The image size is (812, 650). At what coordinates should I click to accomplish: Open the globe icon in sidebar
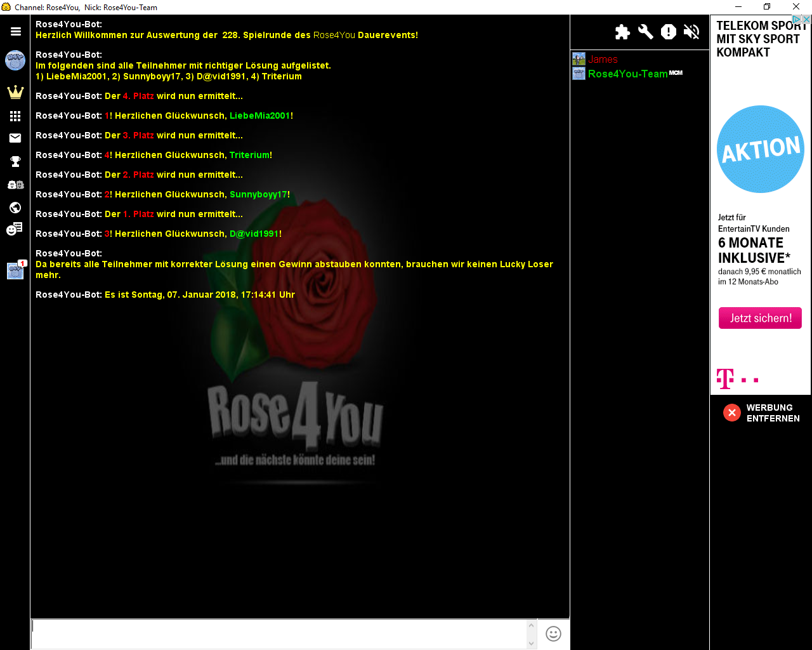pyautogui.click(x=15, y=208)
